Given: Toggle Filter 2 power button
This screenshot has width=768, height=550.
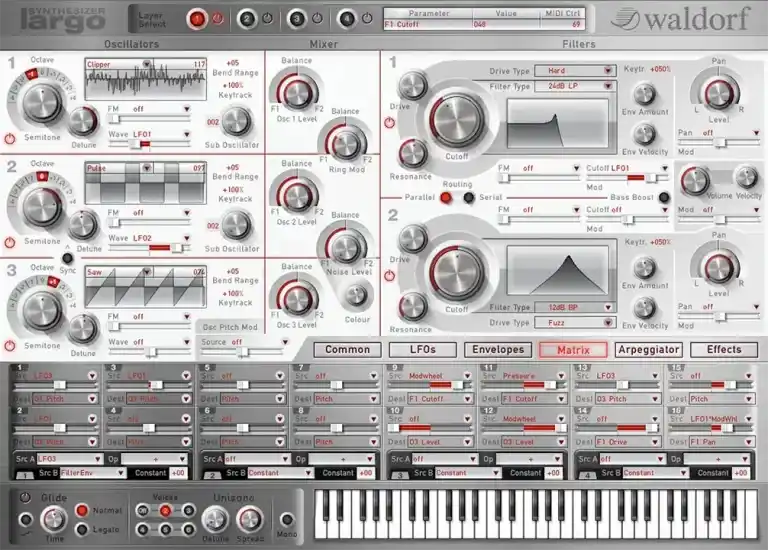Looking at the screenshot, I should (389, 275).
